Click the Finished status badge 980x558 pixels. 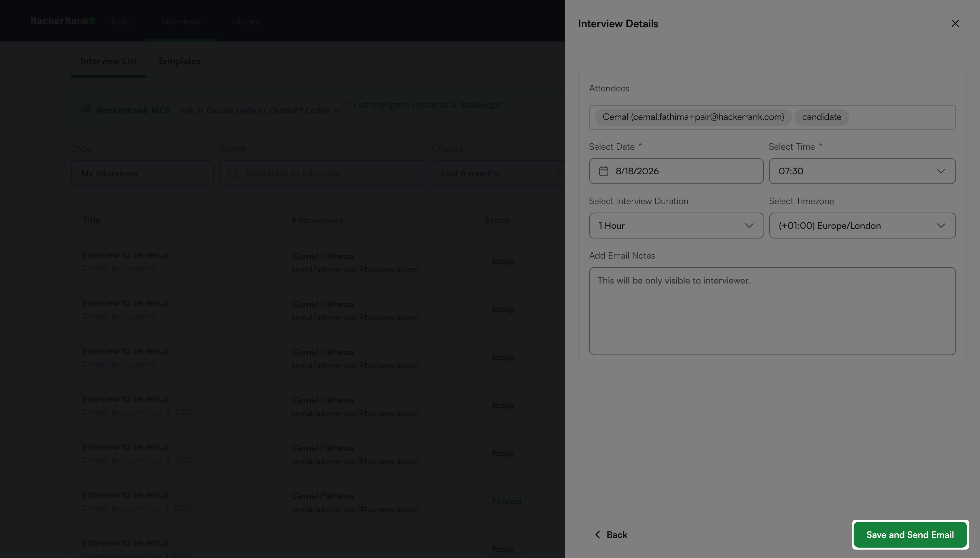click(x=507, y=501)
